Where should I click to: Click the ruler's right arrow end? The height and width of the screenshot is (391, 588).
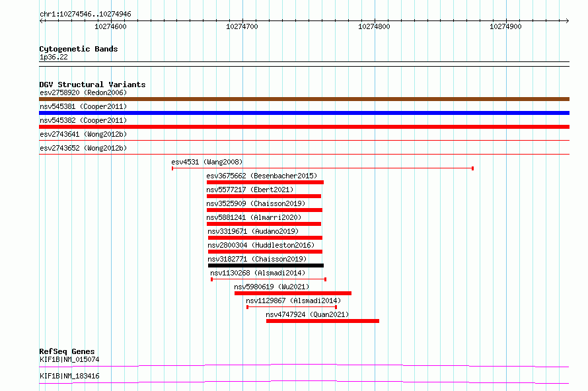[x=567, y=20]
